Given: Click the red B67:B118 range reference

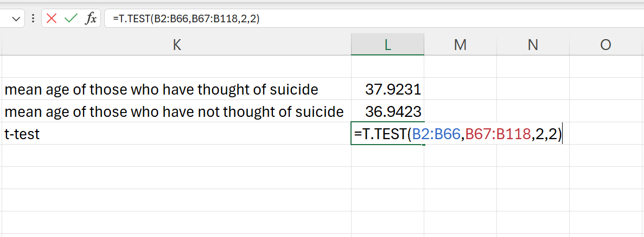Looking at the screenshot, I should [498, 134].
